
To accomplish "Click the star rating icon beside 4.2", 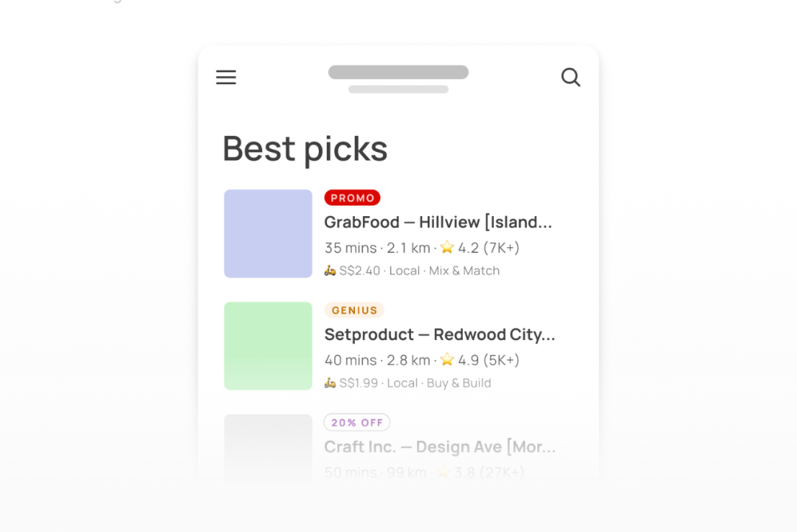I will (447, 247).
